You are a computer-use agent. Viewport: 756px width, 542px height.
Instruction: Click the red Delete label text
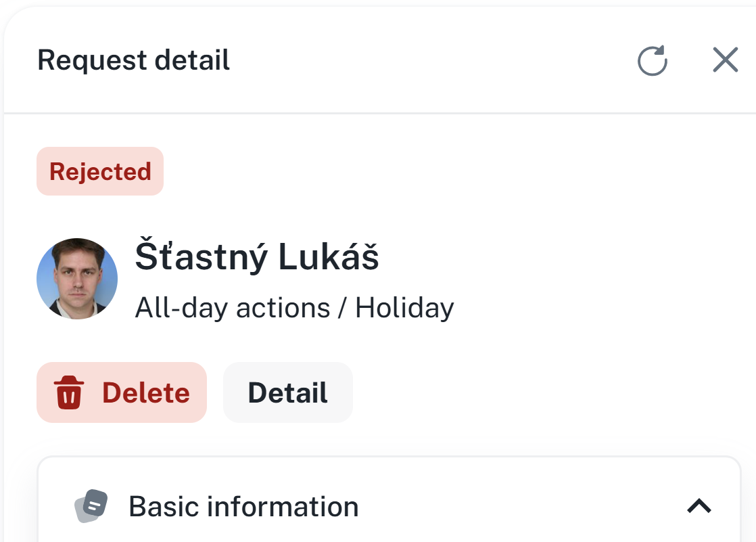tap(145, 393)
